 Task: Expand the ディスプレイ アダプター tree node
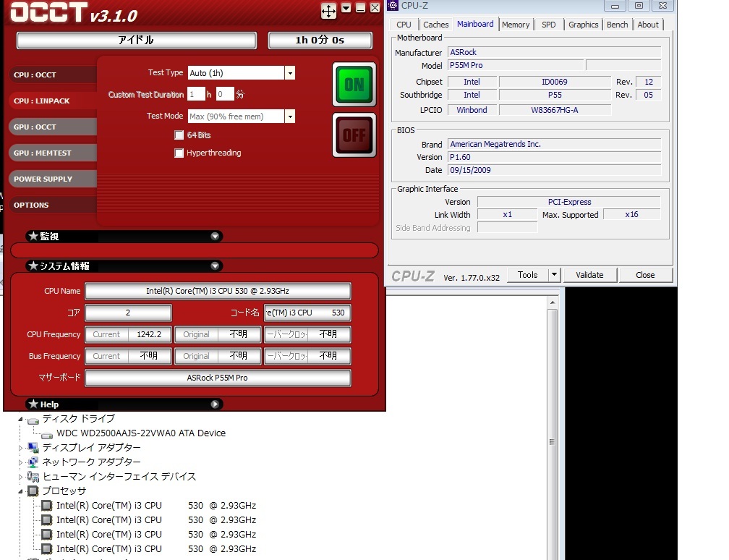coord(20,449)
